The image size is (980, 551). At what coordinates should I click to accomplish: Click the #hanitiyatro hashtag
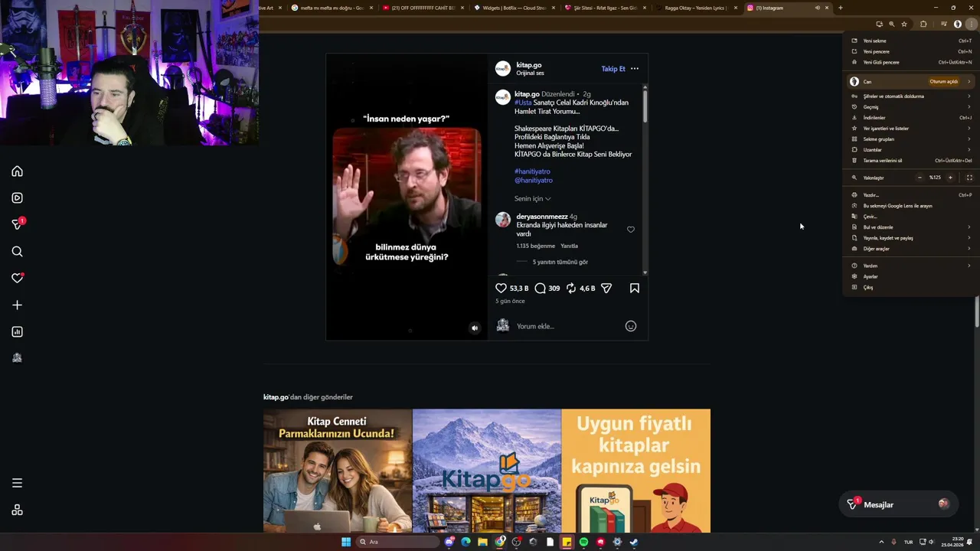click(x=532, y=171)
